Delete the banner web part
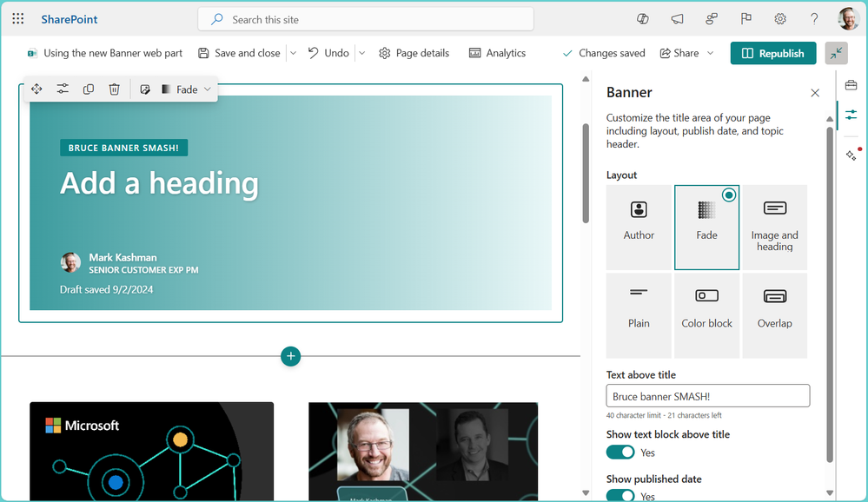Image resolution: width=868 pixels, height=502 pixels. 114,89
